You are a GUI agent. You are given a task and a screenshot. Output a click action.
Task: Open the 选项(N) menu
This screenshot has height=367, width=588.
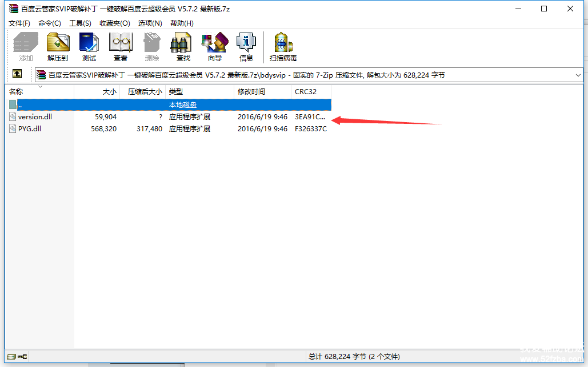pos(150,23)
